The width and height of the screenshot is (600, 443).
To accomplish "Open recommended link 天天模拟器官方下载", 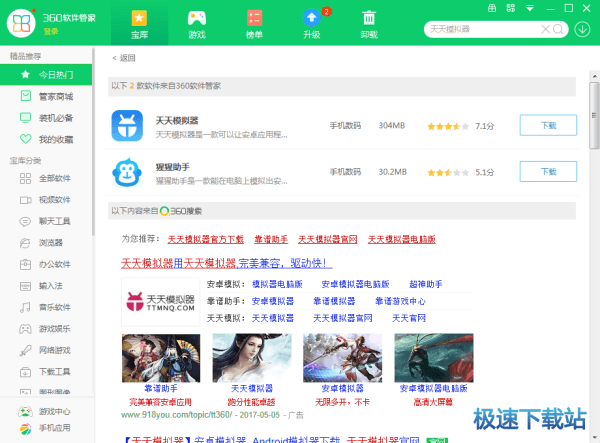I will point(205,239).
